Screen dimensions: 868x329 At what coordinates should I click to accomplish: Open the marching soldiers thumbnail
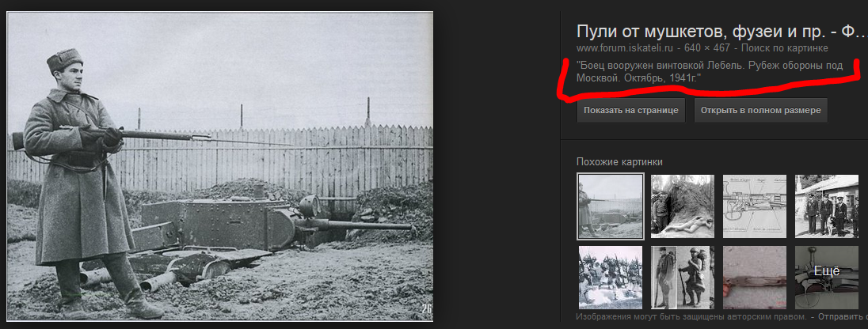[x=611, y=278]
